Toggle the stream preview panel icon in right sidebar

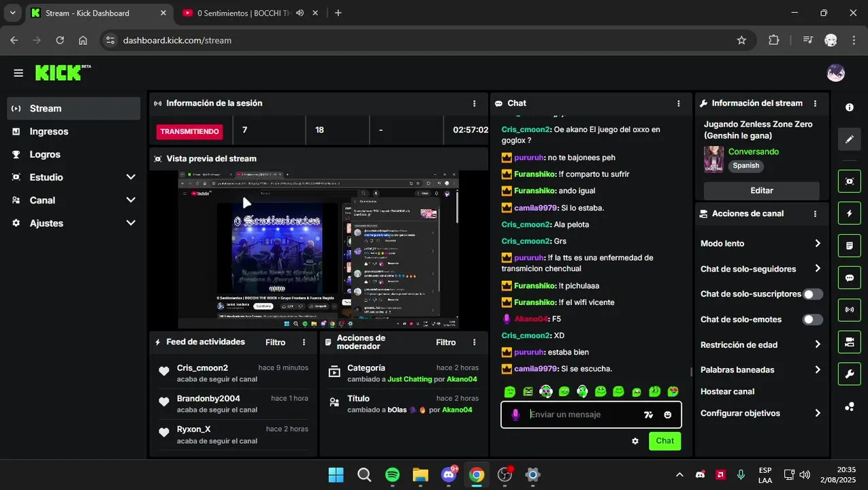(850, 181)
